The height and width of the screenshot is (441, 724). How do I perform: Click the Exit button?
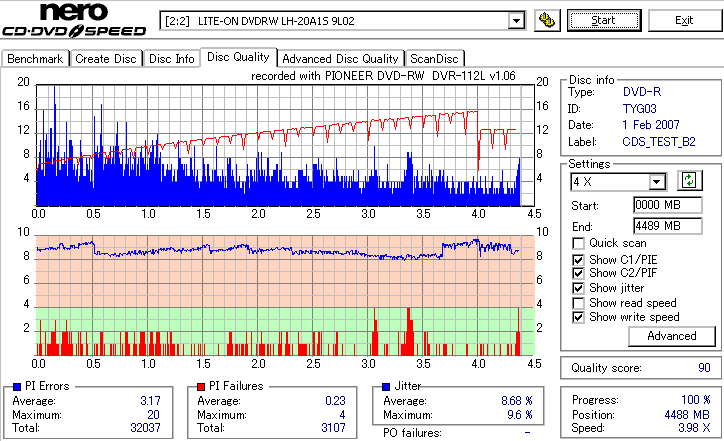coord(684,20)
